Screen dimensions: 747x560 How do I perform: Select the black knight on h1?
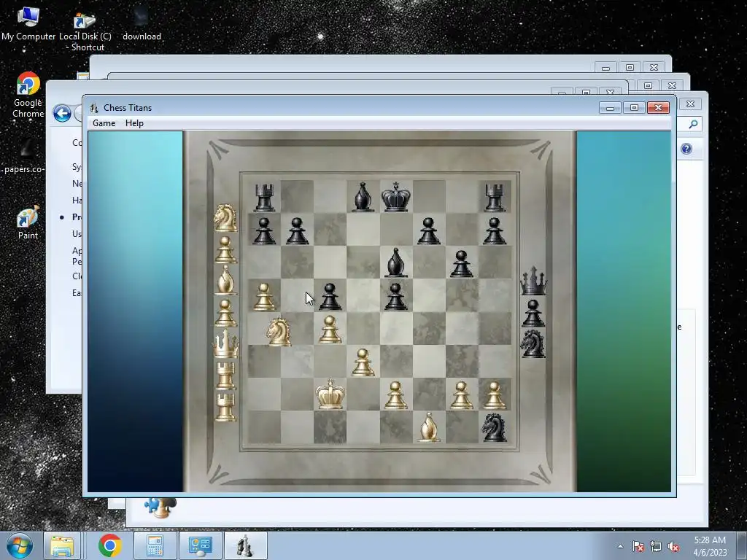coord(494,427)
